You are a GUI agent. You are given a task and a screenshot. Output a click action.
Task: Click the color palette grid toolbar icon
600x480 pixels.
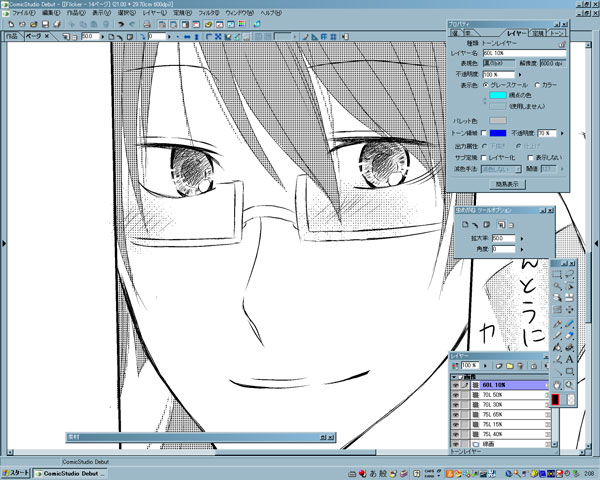(242, 24)
